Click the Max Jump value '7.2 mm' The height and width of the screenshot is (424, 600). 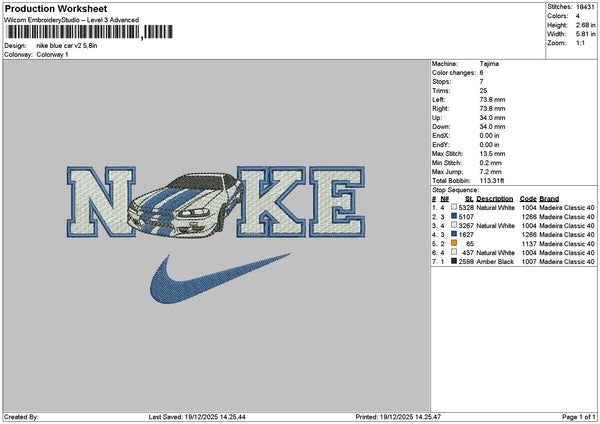(491, 172)
